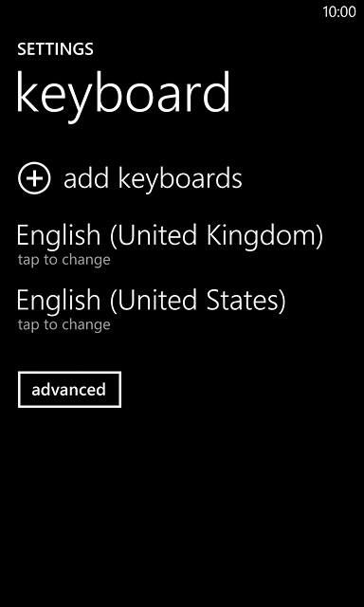The image size is (364, 607).
Task: Change settings for the UK keyboard language
Action: [x=170, y=244]
